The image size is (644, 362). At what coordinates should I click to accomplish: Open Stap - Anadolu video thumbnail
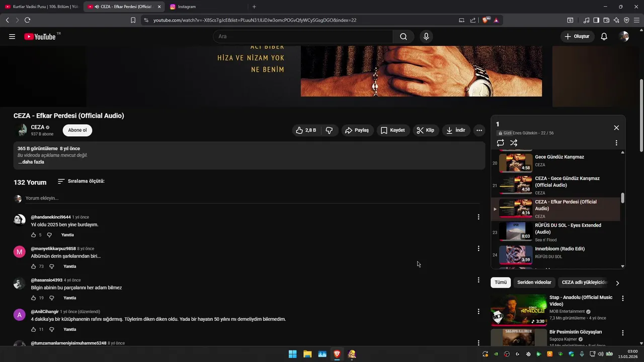(518, 310)
